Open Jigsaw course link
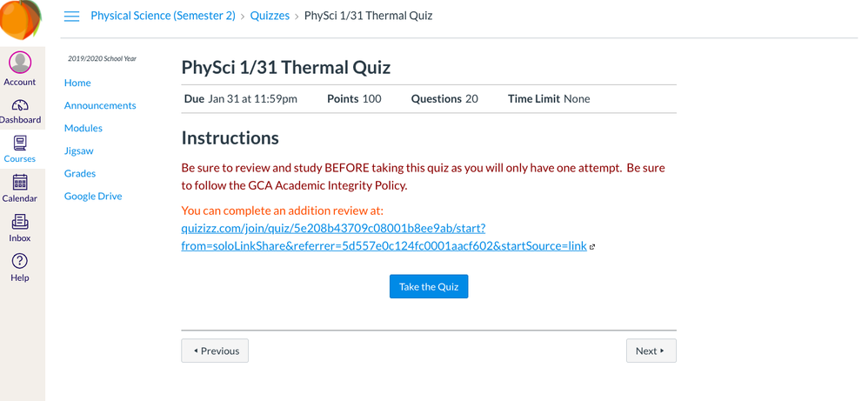This screenshot has width=868, height=401. pyautogui.click(x=78, y=150)
